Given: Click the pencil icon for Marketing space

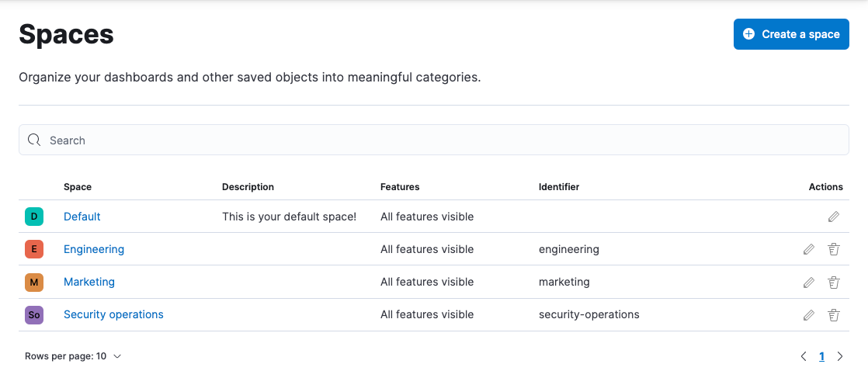Looking at the screenshot, I should [x=808, y=283].
